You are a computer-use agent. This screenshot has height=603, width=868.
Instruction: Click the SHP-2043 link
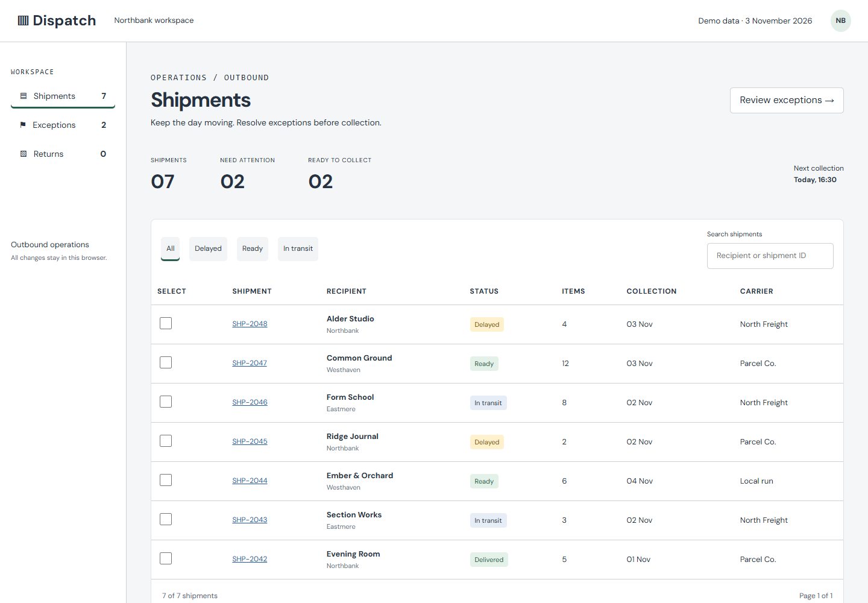[x=250, y=520]
